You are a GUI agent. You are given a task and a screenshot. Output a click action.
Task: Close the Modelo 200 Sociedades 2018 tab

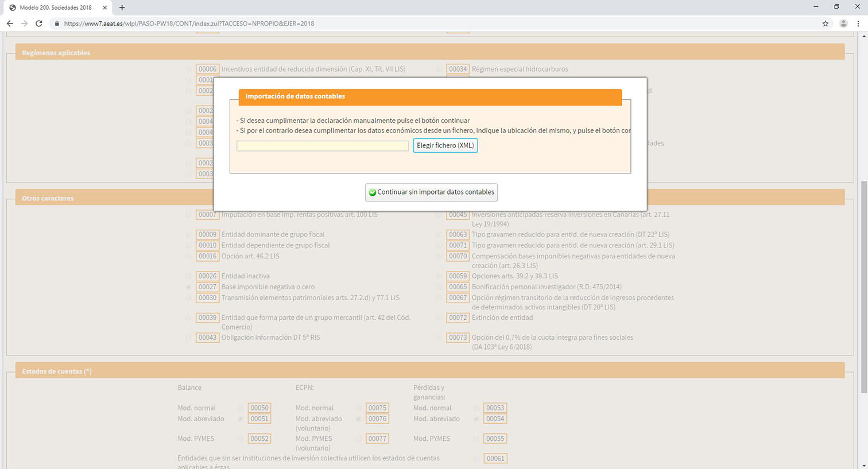104,7
